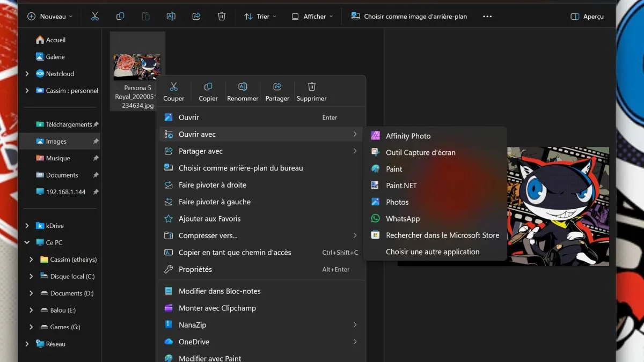Open the 192.168.1.144 network location
644x362 pixels.
pyautogui.click(x=60, y=192)
